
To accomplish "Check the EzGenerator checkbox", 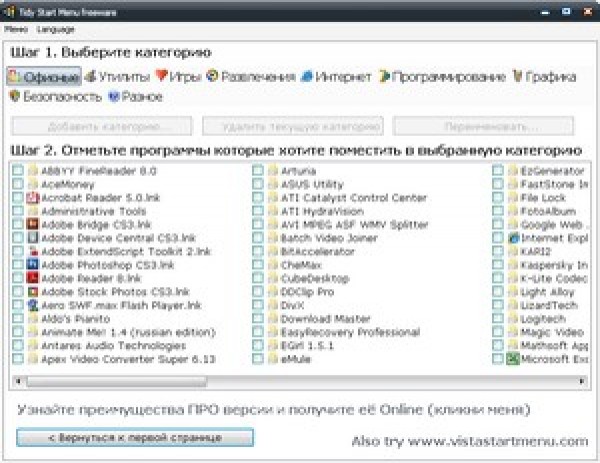I will 498,171.
